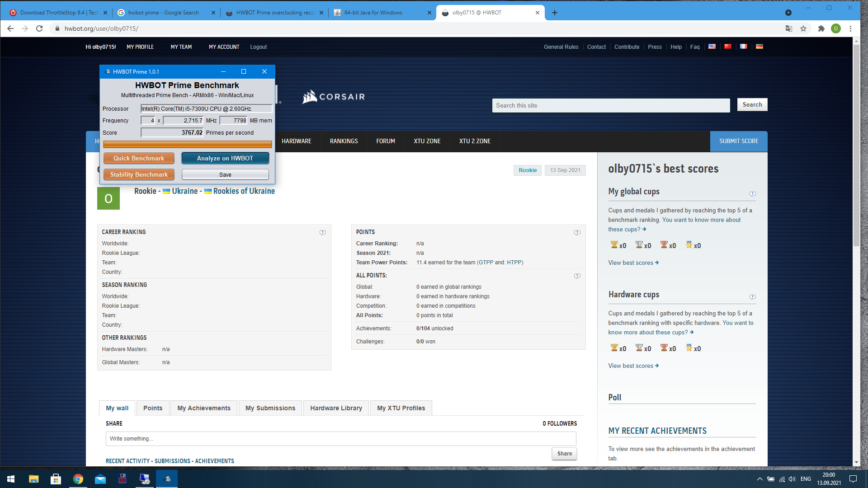Image resolution: width=868 pixels, height=488 pixels.
Task: Open the My XTU Profiles tab
Action: point(401,408)
